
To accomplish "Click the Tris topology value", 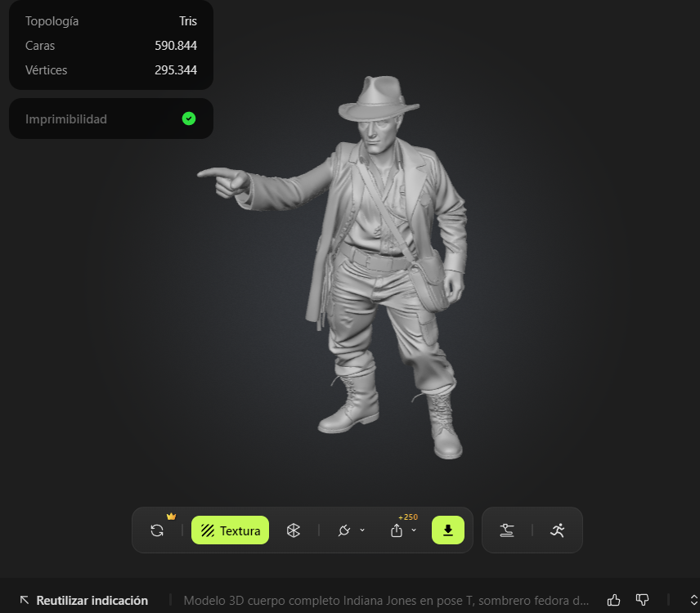I will point(188,21).
